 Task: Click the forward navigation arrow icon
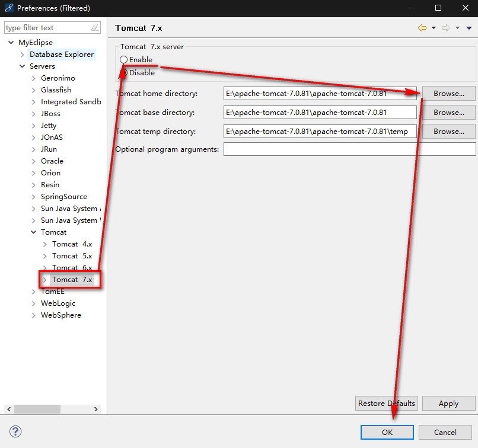pos(446,28)
